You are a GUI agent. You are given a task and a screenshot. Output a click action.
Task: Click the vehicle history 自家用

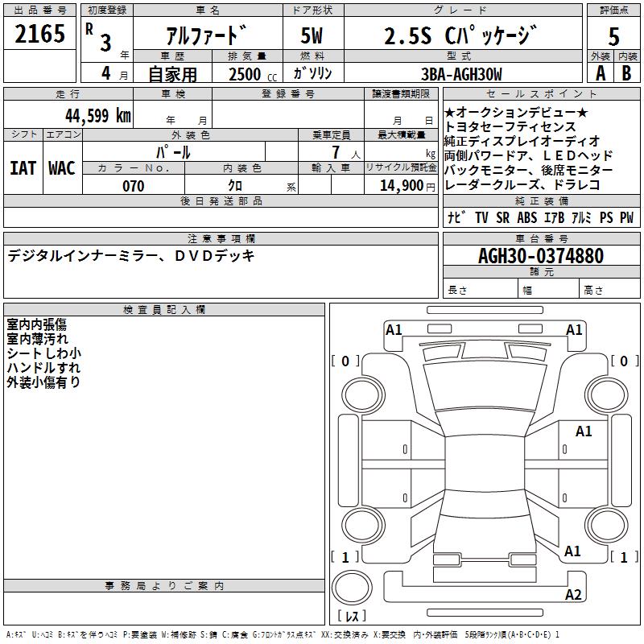[x=172, y=74]
